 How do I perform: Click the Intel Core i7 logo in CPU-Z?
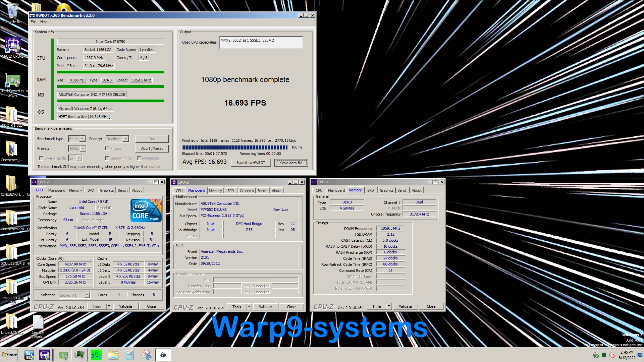(146, 210)
